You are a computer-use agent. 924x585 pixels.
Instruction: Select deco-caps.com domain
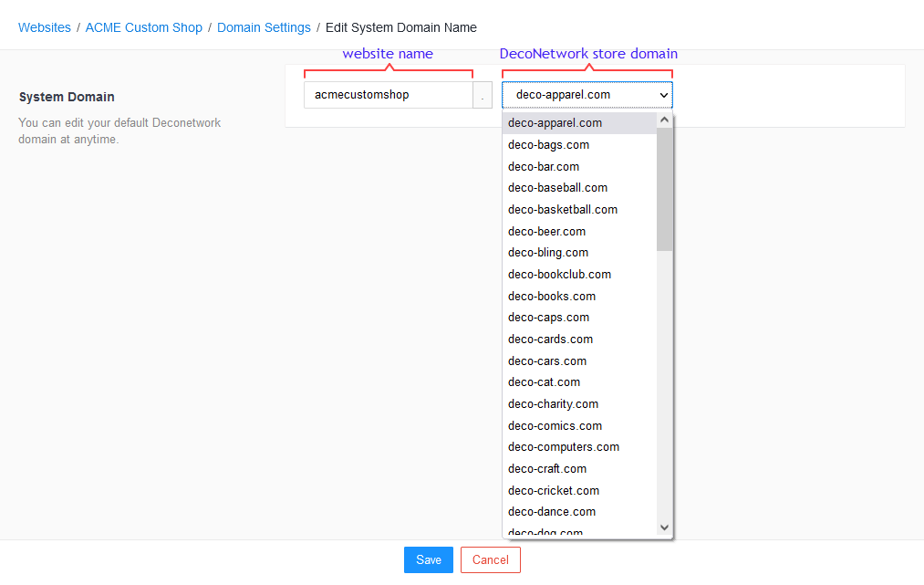pyautogui.click(x=580, y=318)
